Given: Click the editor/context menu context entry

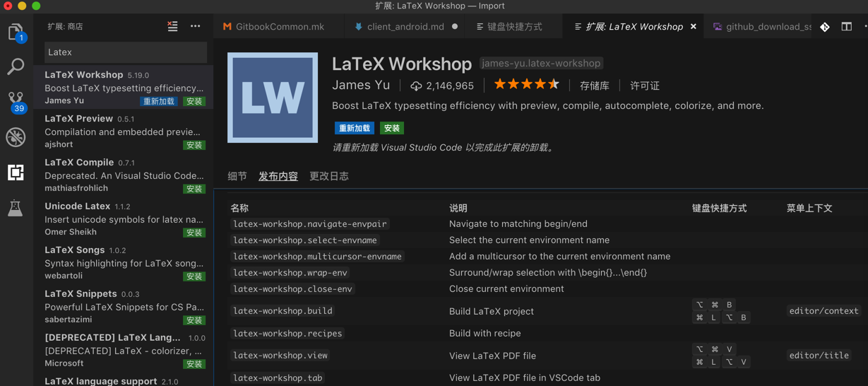Looking at the screenshot, I should [824, 311].
